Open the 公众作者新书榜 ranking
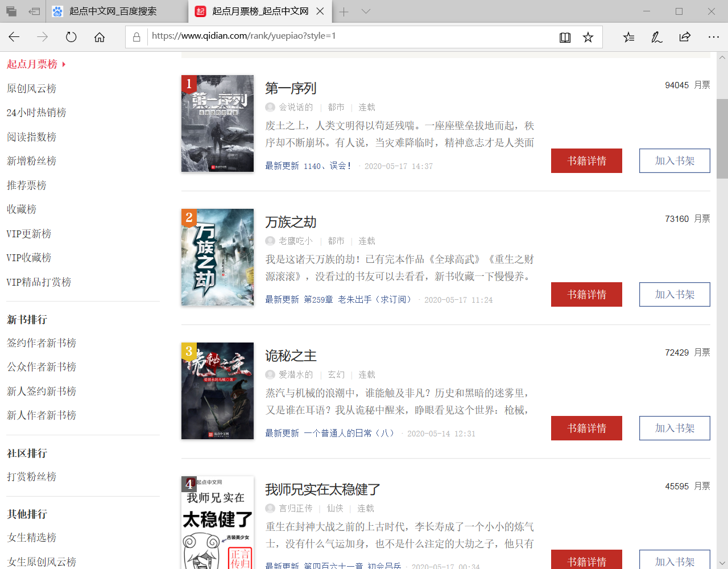Image resolution: width=728 pixels, height=569 pixels. [x=42, y=367]
